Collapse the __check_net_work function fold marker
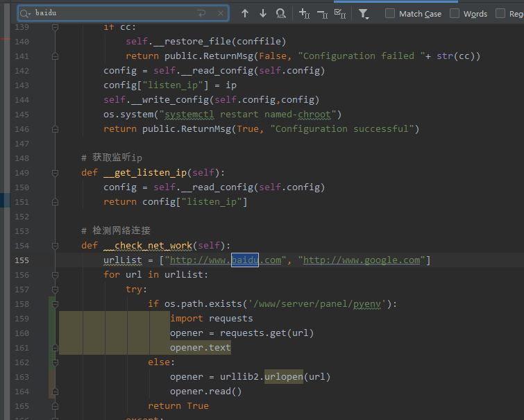 pyautogui.click(x=55, y=246)
